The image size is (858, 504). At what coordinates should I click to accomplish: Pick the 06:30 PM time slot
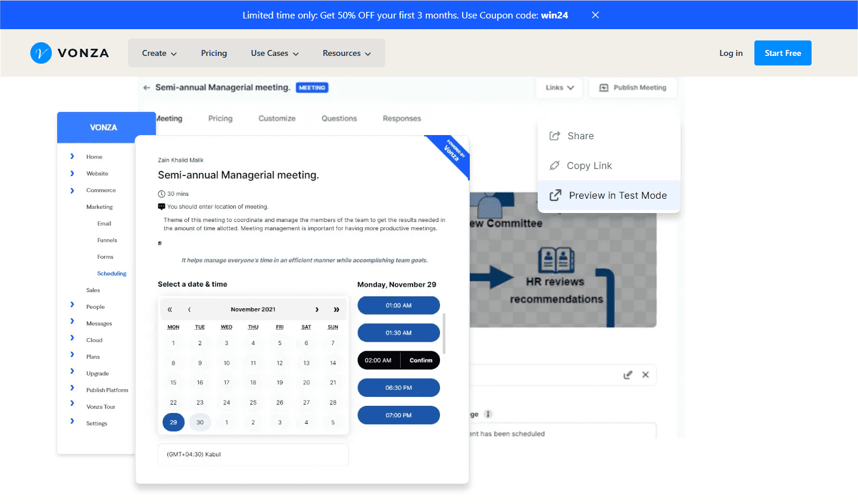pyautogui.click(x=398, y=387)
